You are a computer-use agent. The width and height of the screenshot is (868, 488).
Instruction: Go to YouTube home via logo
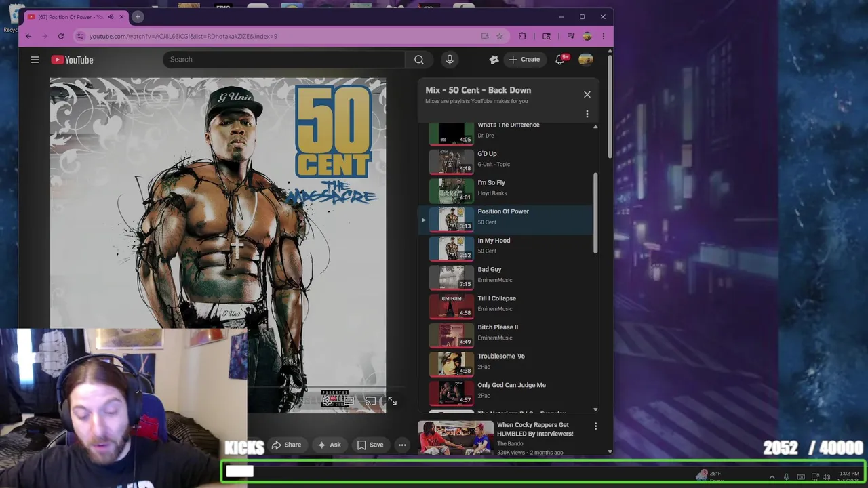[72, 60]
